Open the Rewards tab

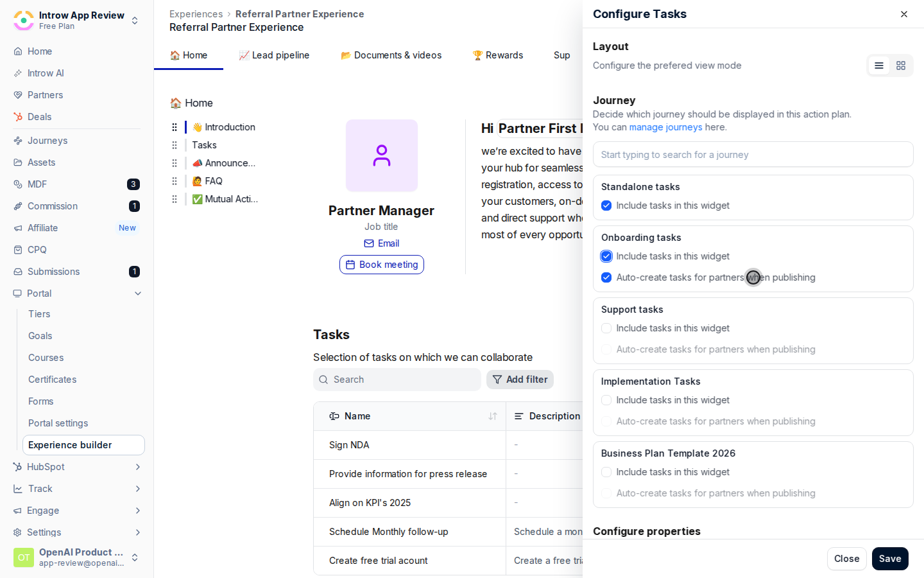[x=498, y=55]
